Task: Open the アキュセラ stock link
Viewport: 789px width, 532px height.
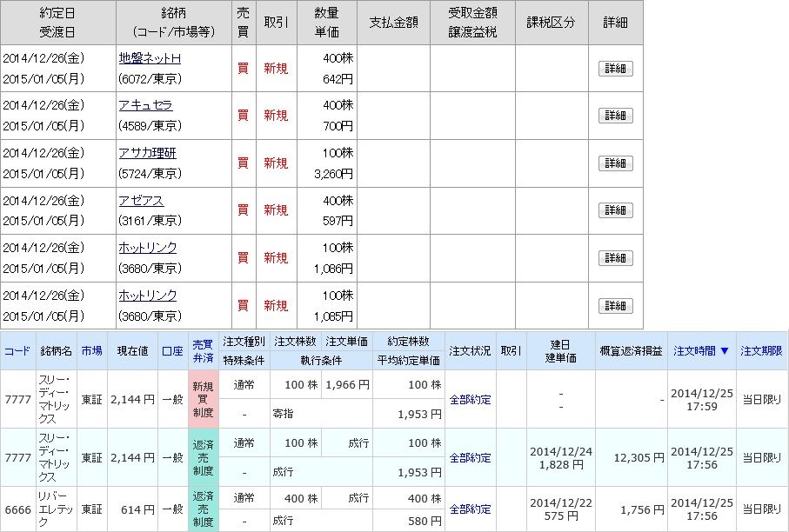Action: pyautogui.click(x=145, y=105)
